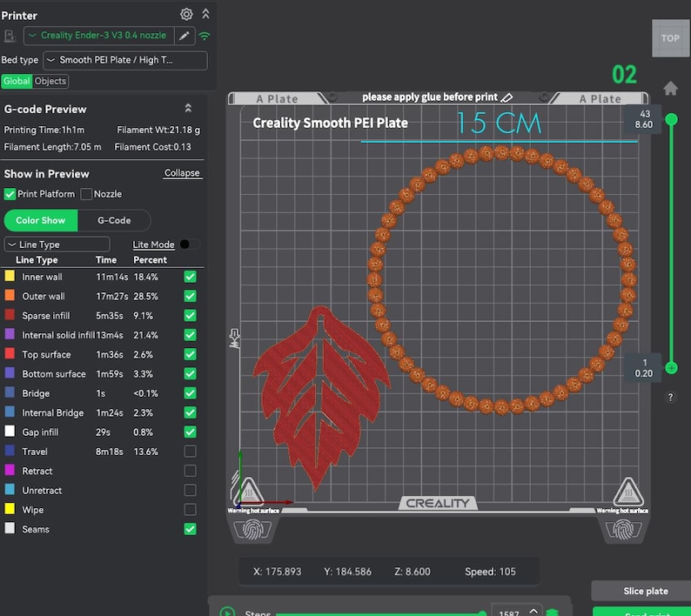Click the Line Type column header

click(x=37, y=260)
